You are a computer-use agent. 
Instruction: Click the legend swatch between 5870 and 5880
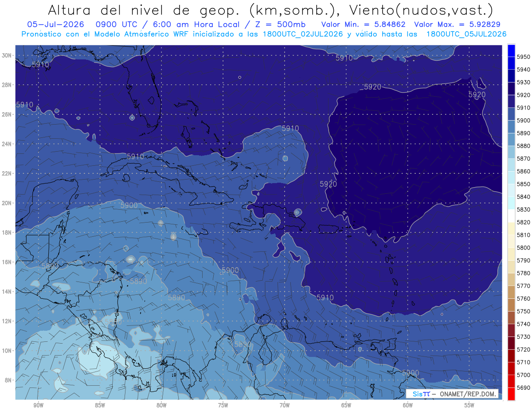(511, 153)
